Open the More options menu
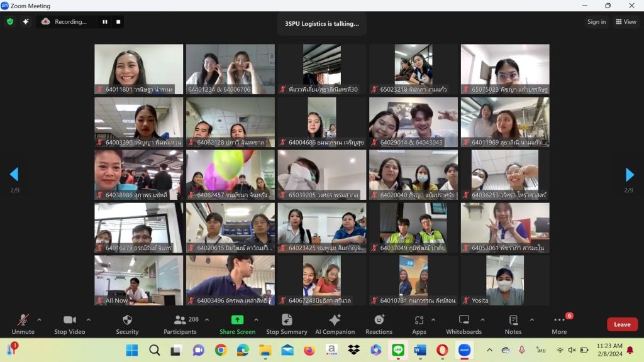644x362 pixels. (559, 324)
